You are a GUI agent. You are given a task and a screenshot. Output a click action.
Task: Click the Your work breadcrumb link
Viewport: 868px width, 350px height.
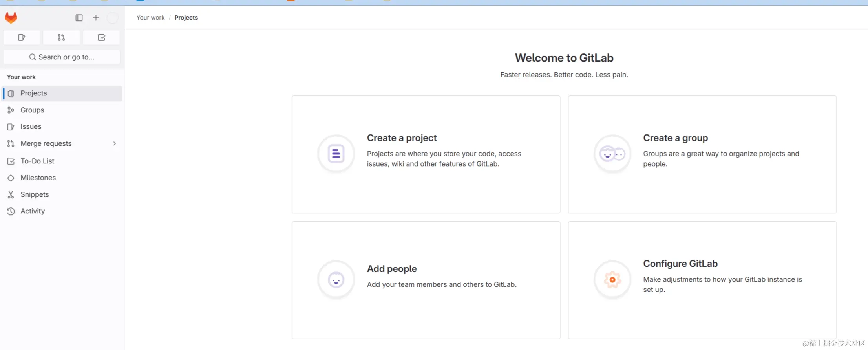point(150,18)
